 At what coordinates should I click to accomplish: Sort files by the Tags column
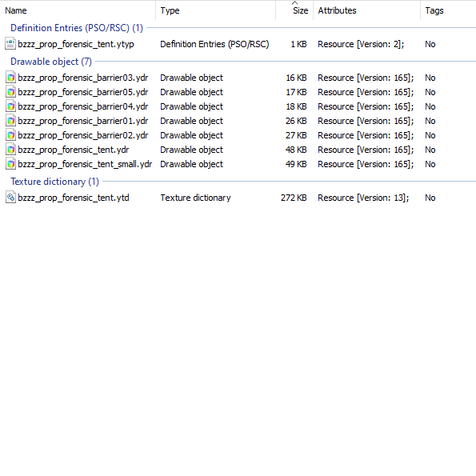coord(448,10)
